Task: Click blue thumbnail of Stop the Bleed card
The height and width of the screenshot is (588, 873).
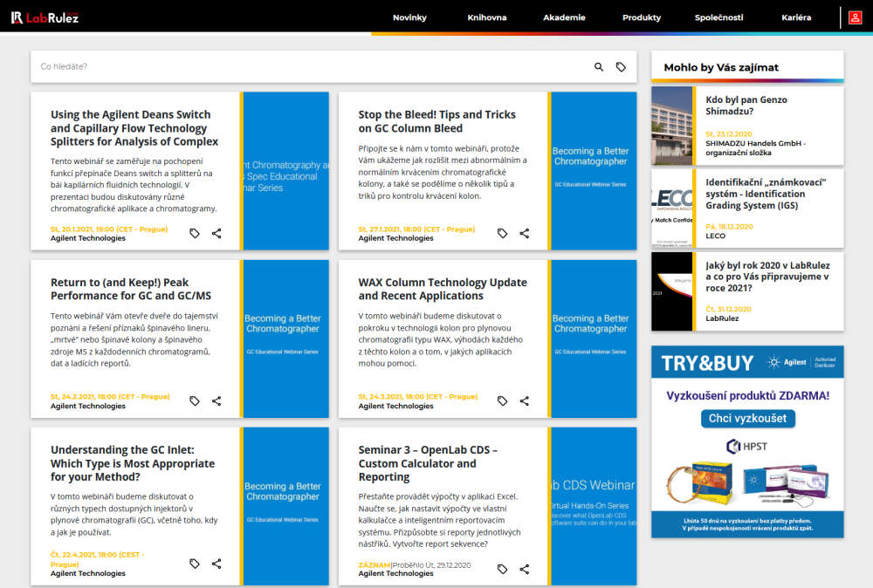Action: click(594, 171)
